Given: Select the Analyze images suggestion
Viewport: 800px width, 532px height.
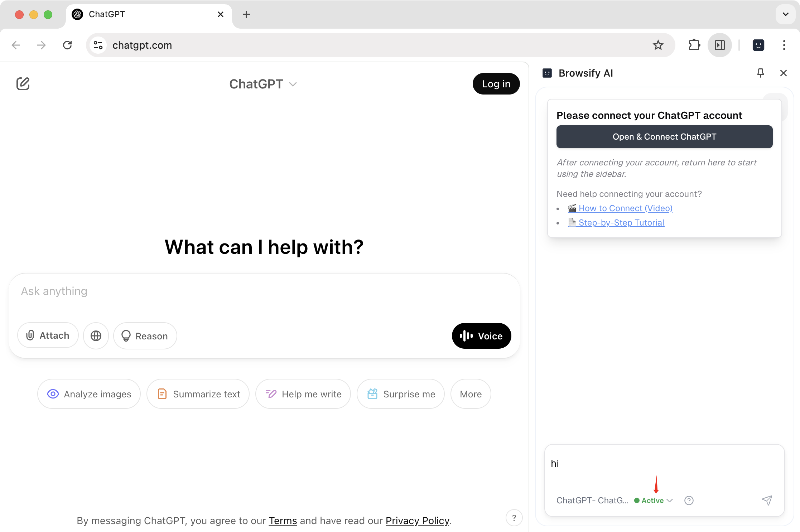Looking at the screenshot, I should 89,394.
